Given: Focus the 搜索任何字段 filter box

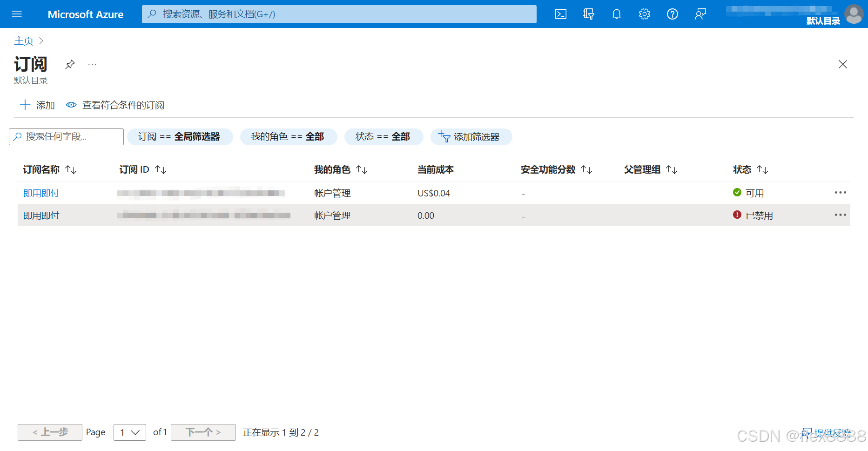Looking at the screenshot, I should (x=66, y=137).
